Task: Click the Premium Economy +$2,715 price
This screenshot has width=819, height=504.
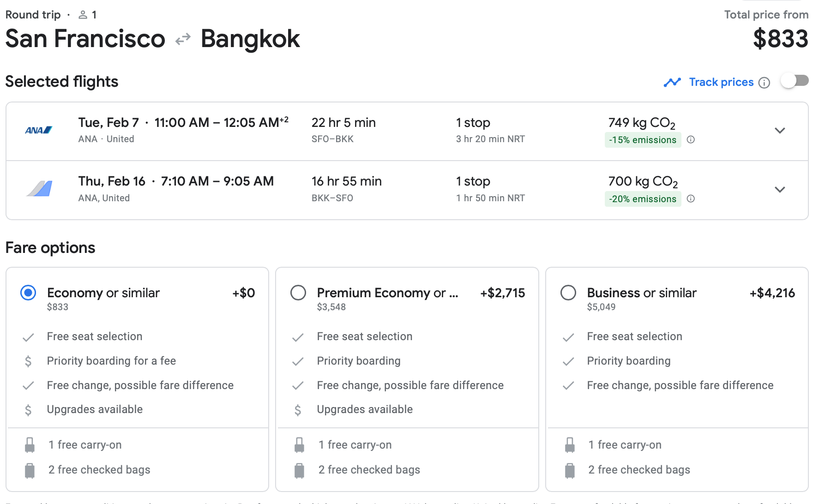Action: 502,293
